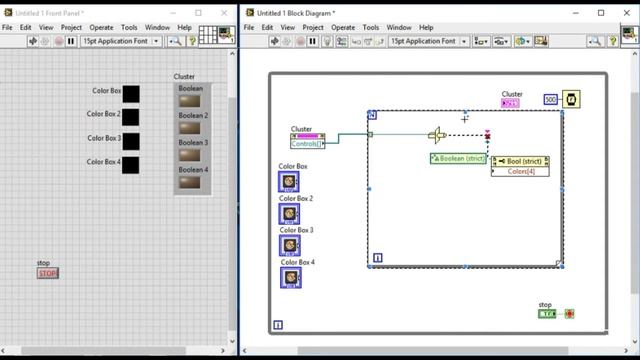Click search icon in Front Panel toolbar
The width and height of the screenshot is (640, 360).
click(176, 41)
